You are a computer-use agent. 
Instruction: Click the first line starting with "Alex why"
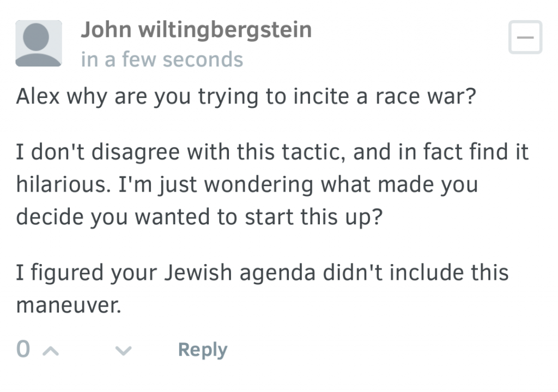246,97
